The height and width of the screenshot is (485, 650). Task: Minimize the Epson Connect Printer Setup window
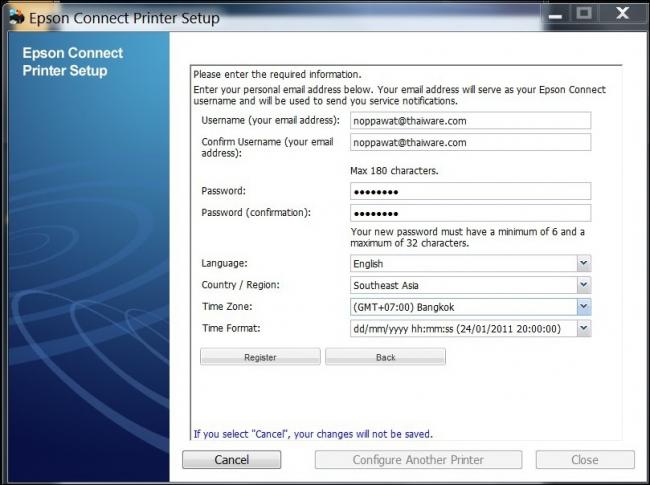point(555,15)
